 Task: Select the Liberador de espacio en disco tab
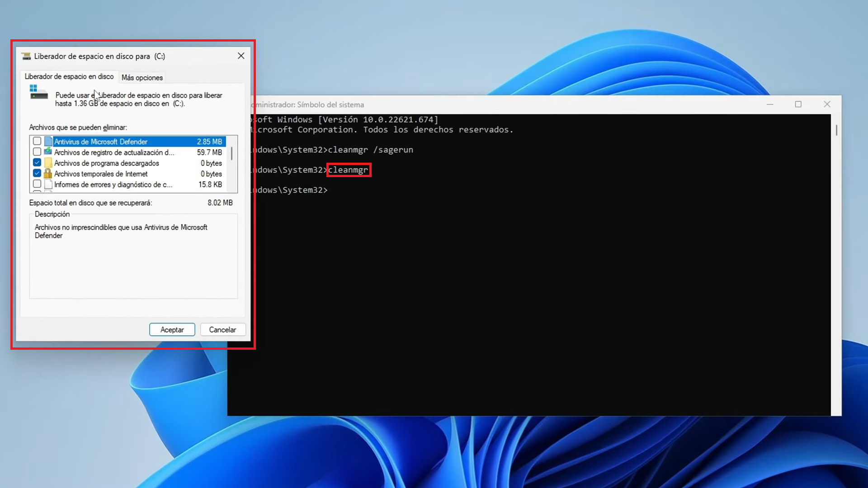coord(69,77)
